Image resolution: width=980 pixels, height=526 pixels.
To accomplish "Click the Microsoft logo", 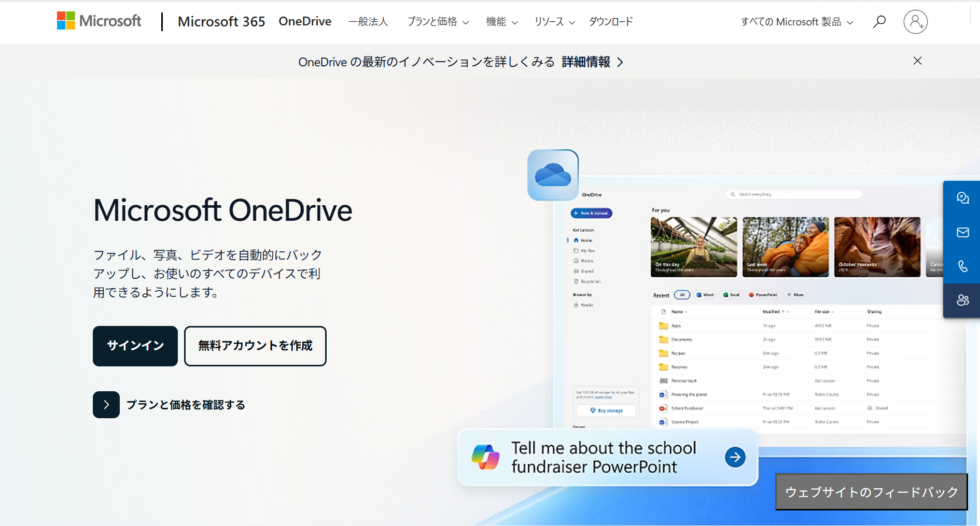I will point(99,21).
